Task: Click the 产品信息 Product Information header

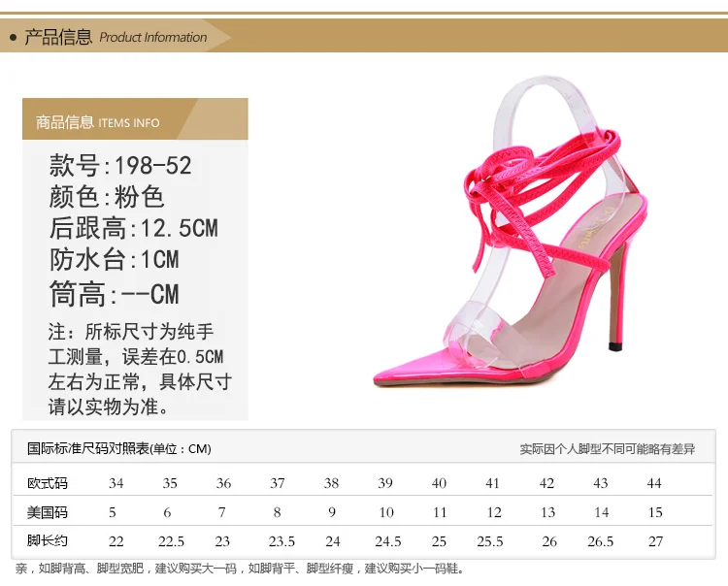Action: point(116,37)
